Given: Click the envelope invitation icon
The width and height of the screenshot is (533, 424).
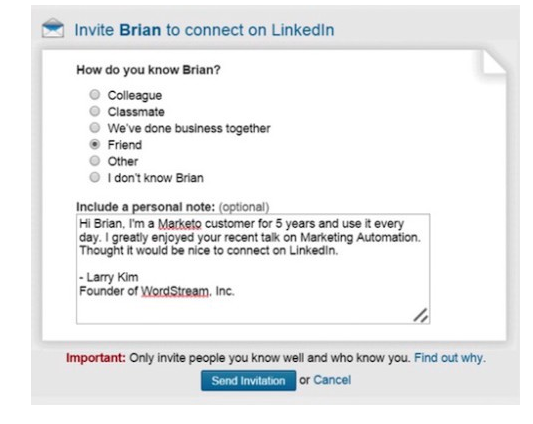Looking at the screenshot, I should pyautogui.click(x=53, y=28).
